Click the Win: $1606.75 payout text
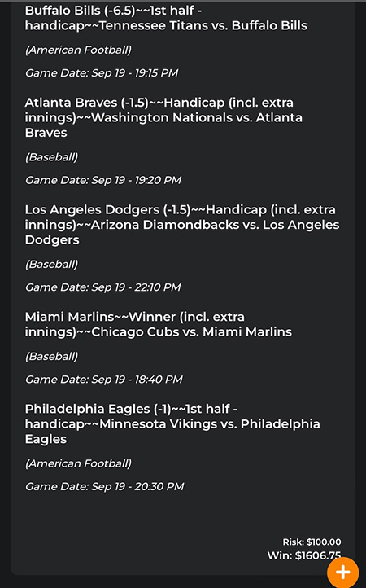 click(304, 555)
